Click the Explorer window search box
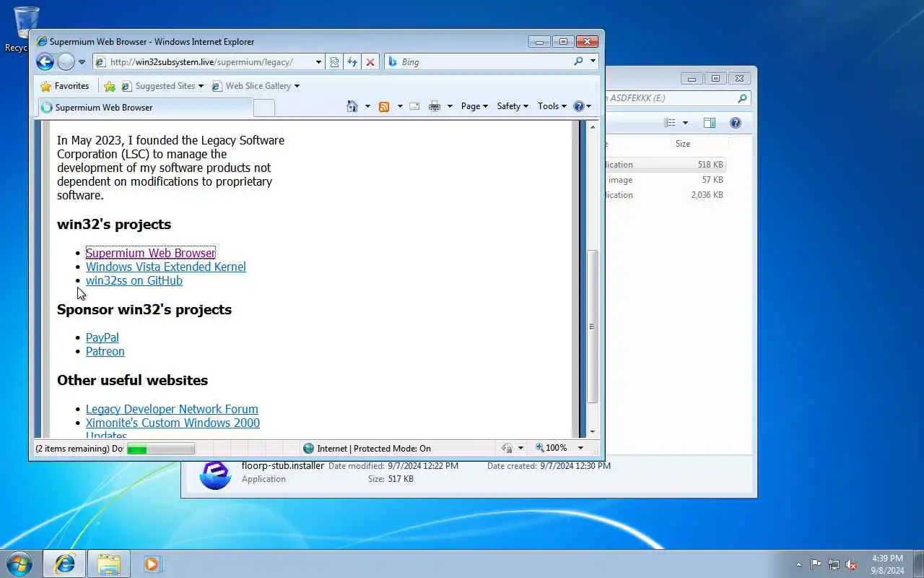Viewport: 924px width, 578px height. pyautogui.click(x=677, y=98)
